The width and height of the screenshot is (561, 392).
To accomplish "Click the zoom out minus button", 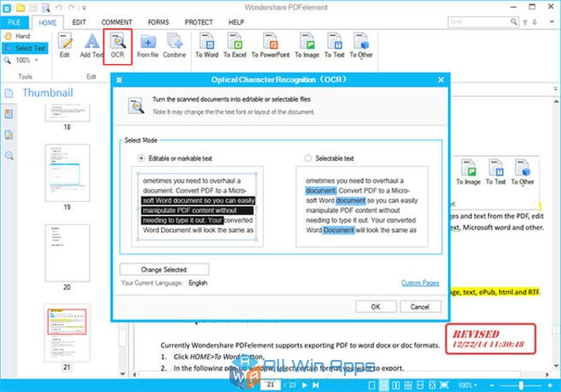I will click(x=492, y=386).
